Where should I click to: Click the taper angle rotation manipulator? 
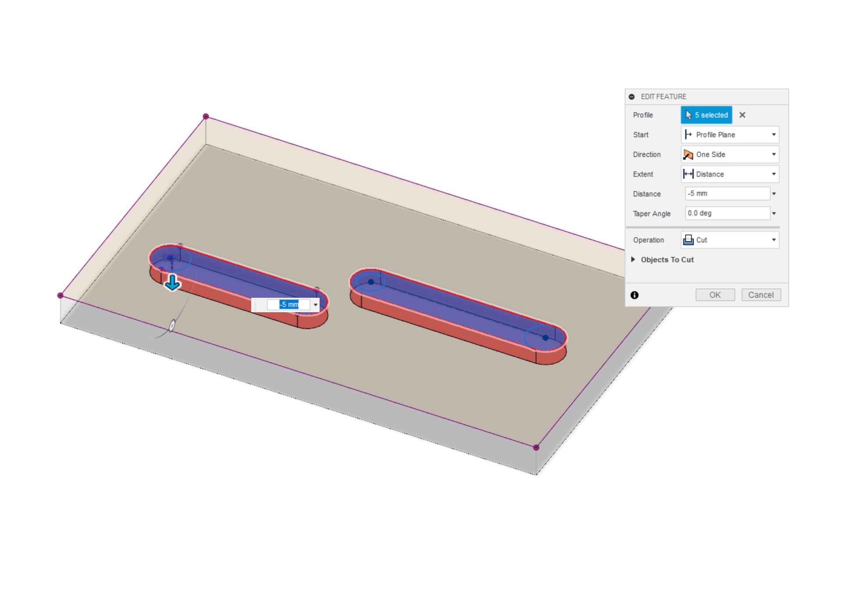[x=172, y=325]
